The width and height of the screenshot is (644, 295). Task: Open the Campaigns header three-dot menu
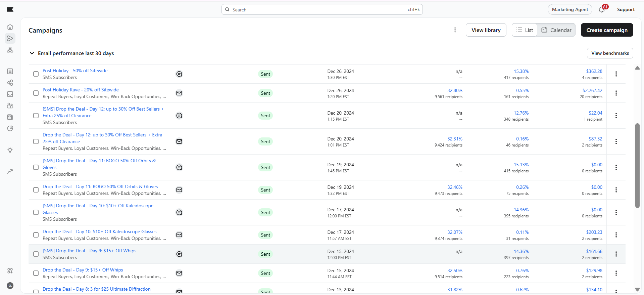pos(455,30)
